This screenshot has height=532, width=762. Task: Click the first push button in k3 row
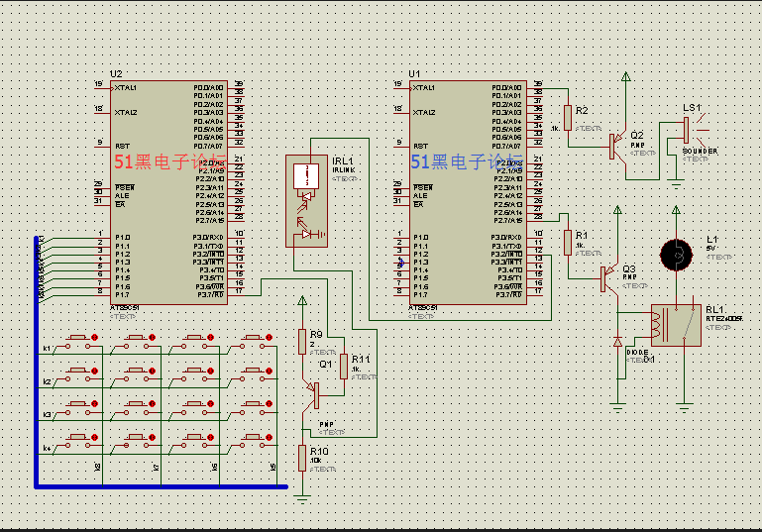click(x=77, y=409)
